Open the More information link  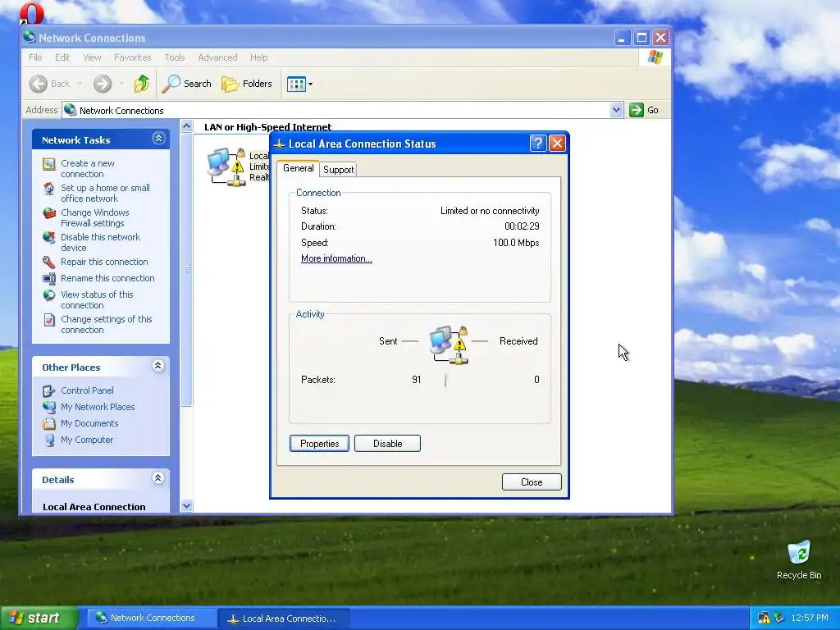point(336,258)
